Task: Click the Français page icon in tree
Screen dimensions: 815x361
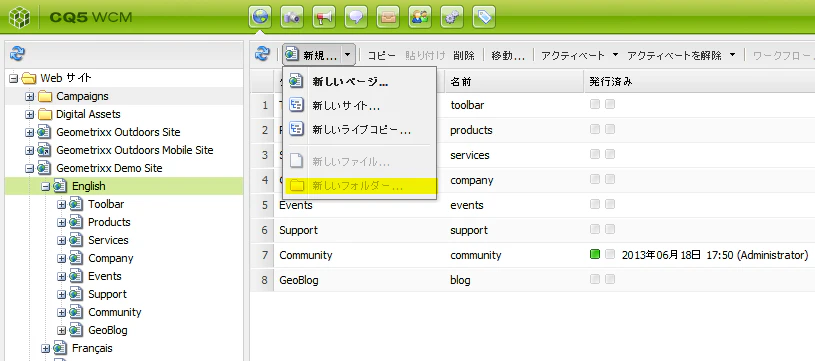Action: tap(60, 348)
